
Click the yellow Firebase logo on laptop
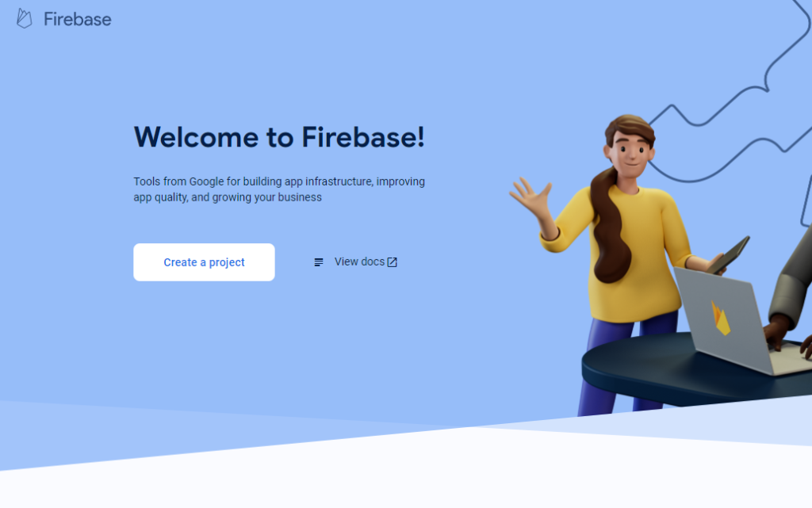pyautogui.click(x=720, y=318)
